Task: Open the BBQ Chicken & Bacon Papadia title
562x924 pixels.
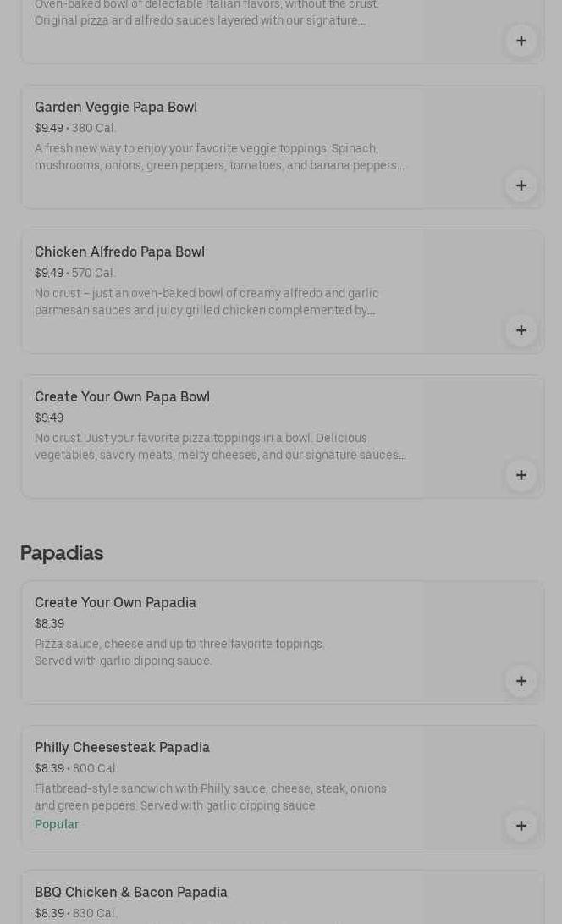Action: tap(131, 892)
